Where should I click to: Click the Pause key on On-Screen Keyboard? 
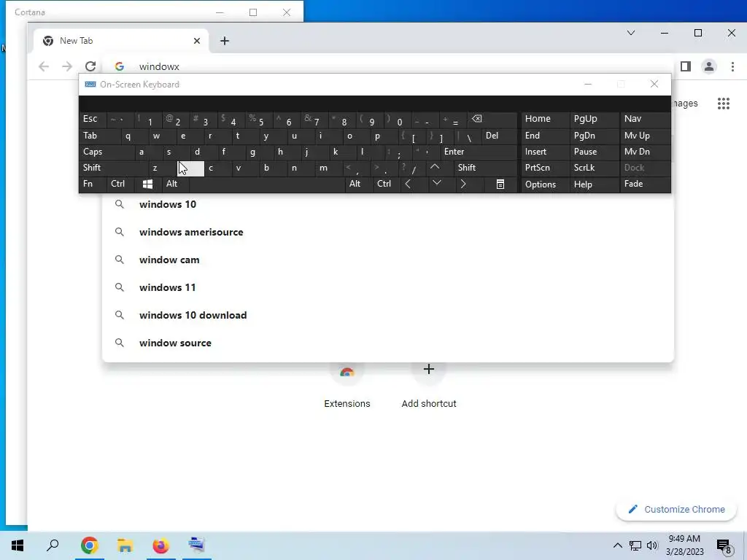tap(594, 152)
